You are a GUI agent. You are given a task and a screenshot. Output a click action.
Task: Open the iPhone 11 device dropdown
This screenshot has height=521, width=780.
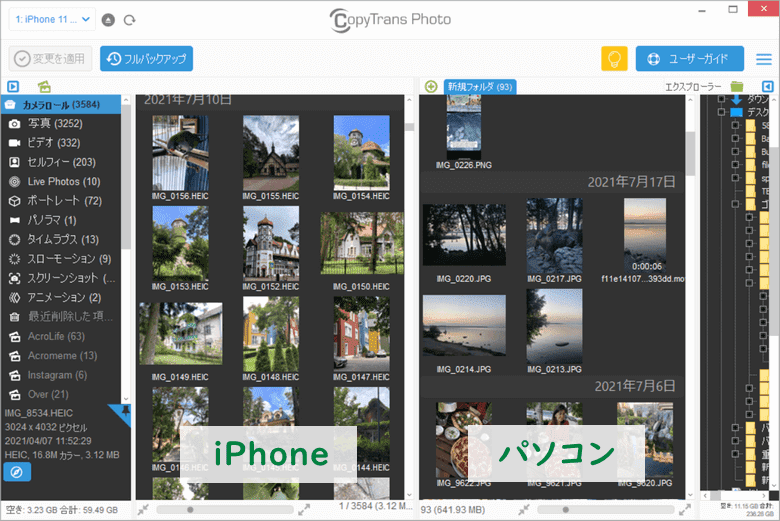(x=52, y=19)
